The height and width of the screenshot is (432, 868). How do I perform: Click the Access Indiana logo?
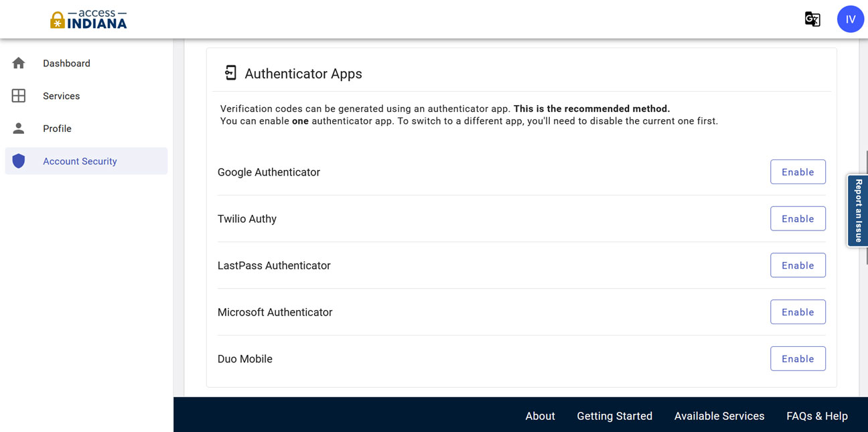click(88, 19)
